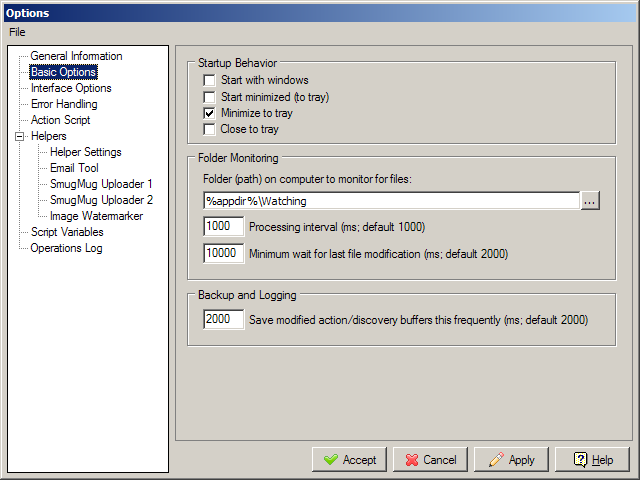
Task: Open the Action Script page
Action: click(60, 120)
